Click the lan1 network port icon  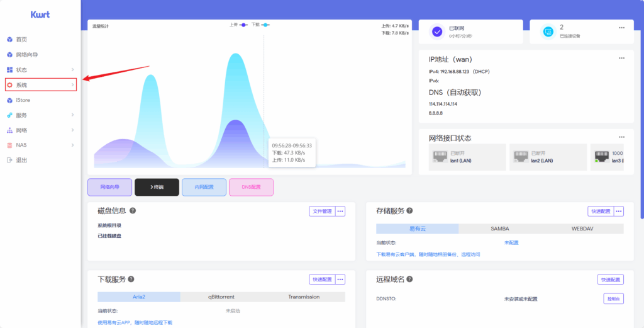click(440, 156)
